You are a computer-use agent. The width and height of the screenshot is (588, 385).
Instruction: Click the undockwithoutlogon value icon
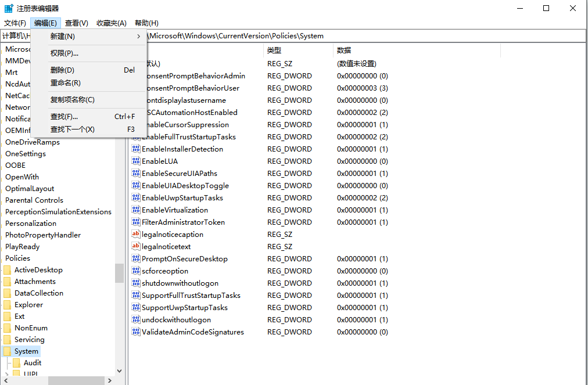(136, 319)
